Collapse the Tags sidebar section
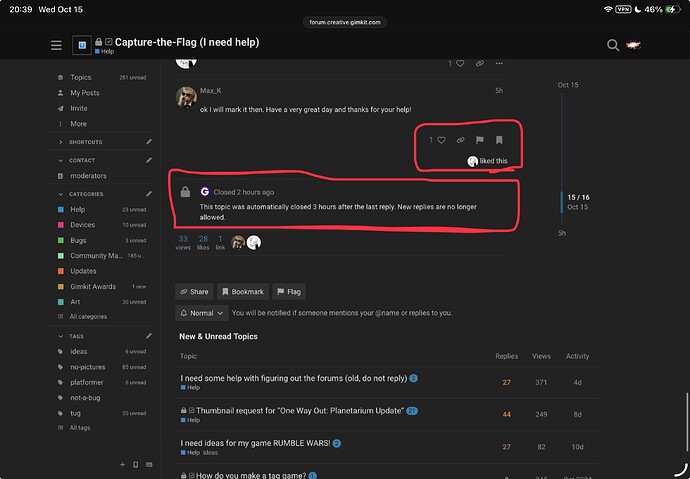 pyautogui.click(x=71, y=336)
